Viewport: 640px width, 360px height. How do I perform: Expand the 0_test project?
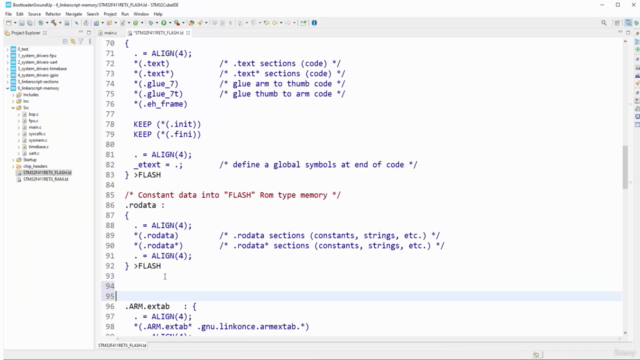(x=7, y=49)
